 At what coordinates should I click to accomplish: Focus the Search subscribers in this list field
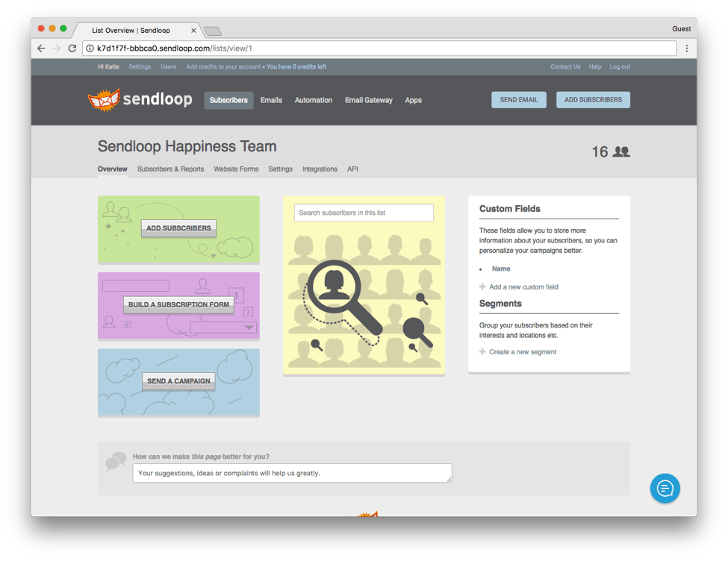(x=364, y=213)
